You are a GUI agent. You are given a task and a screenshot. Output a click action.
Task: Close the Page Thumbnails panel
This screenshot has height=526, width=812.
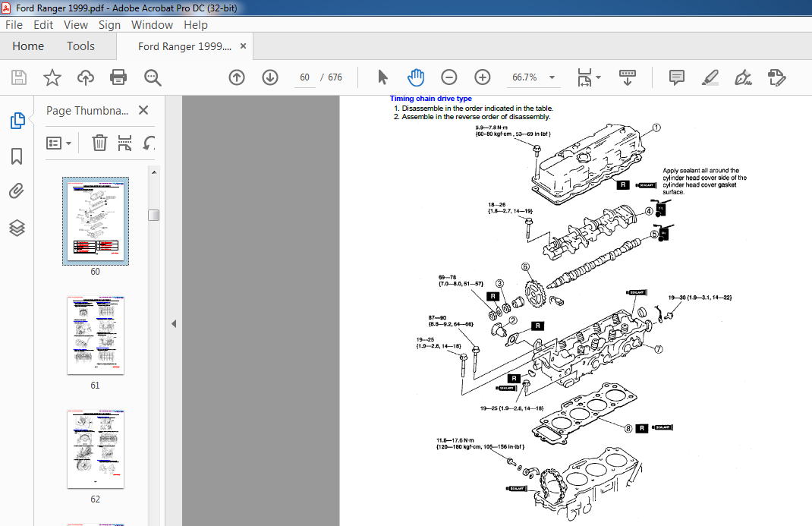coord(143,110)
